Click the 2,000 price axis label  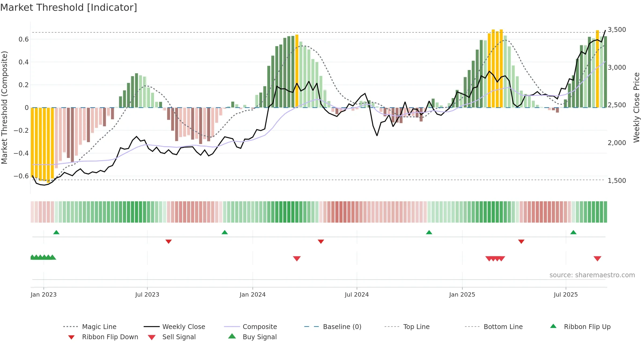(x=617, y=143)
